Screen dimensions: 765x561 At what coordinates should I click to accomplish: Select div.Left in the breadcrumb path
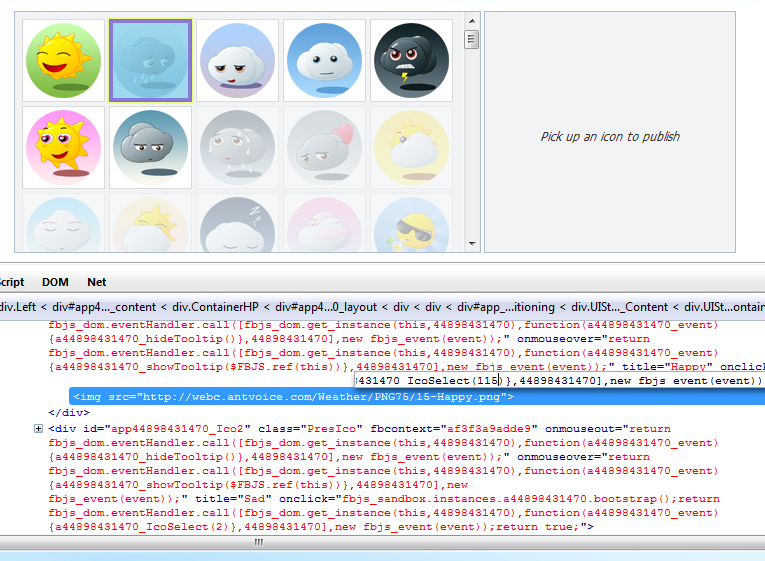[x=18, y=307]
